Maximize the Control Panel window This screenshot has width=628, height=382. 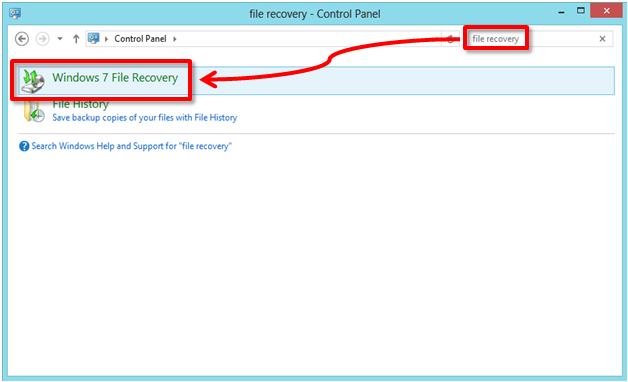pyautogui.click(x=581, y=11)
